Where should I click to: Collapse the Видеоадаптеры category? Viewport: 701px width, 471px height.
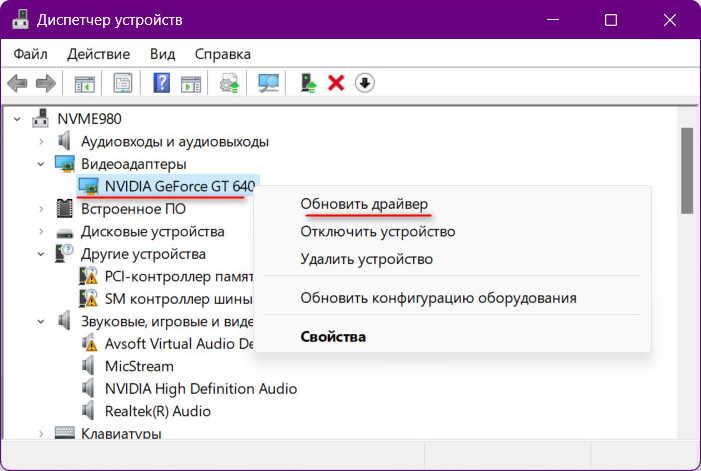pos(41,164)
